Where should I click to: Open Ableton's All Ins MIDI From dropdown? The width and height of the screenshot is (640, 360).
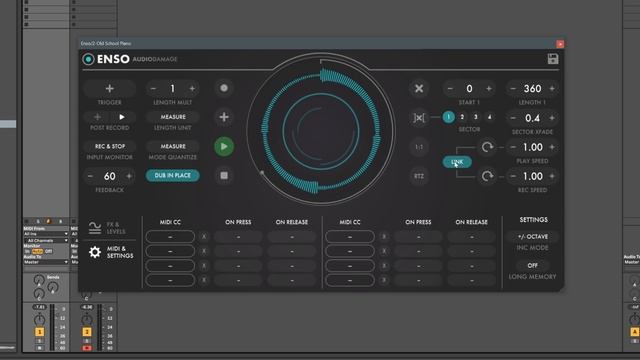pos(46,234)
